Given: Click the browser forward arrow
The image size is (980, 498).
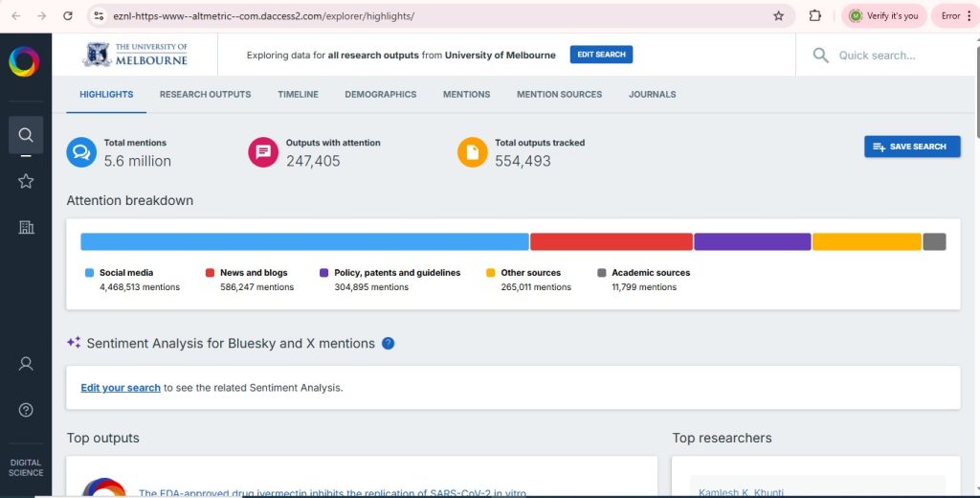Looking at the screenshot, I should pyautogui.click(x=42, y=15).
